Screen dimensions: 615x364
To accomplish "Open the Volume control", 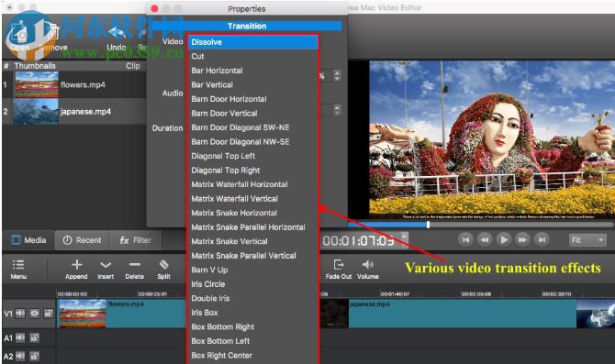I will (x=368, y=270).
